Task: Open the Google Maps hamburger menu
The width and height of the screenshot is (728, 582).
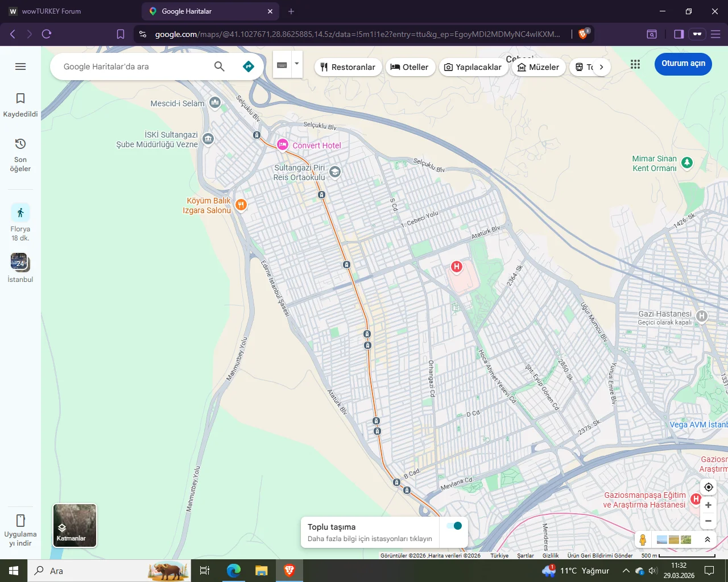Action: tap(20, 66)
